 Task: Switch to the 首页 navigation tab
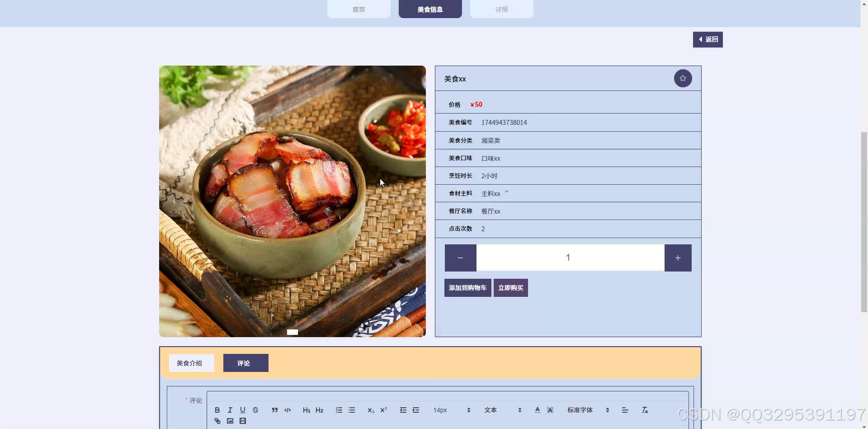(359, 9)
